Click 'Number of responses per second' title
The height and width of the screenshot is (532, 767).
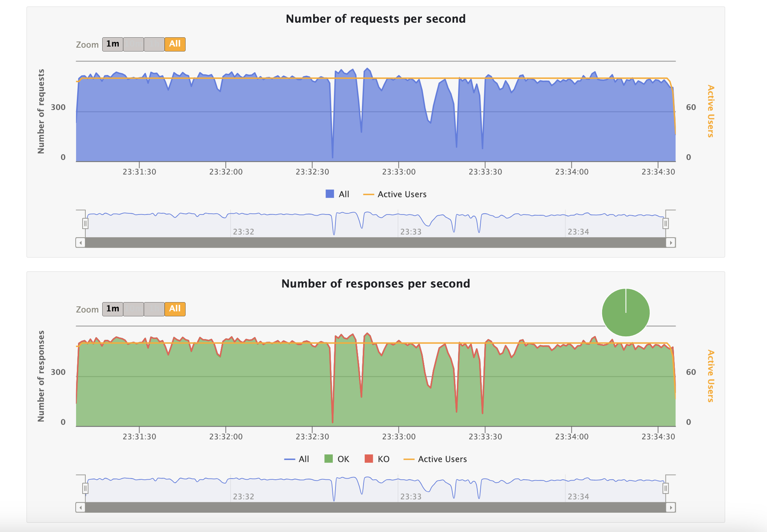(x=376, y=284)
